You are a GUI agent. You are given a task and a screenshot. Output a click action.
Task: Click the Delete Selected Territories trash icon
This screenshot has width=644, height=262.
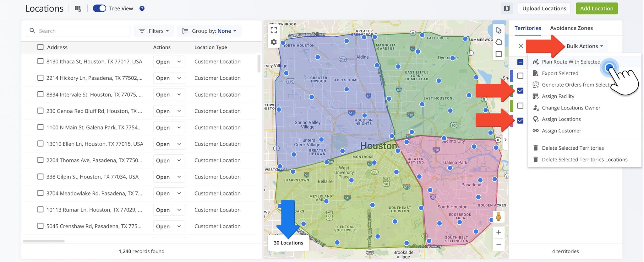pyautogui.click(x=536, y=148)
